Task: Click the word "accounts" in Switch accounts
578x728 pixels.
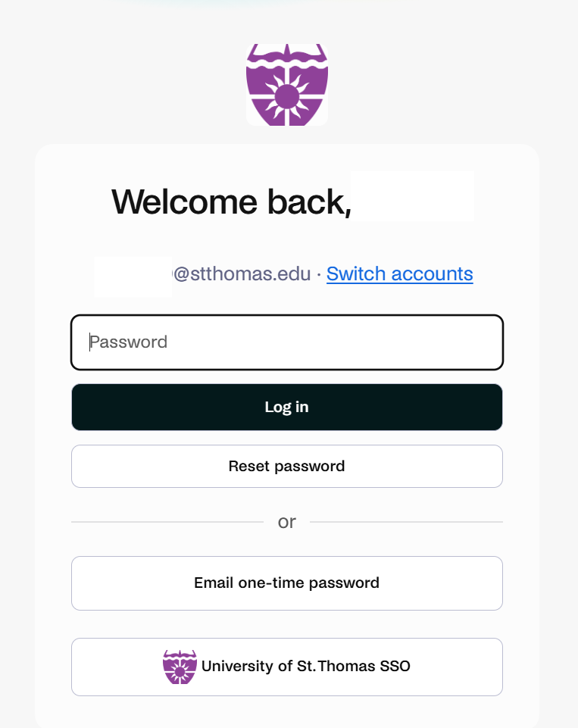Action: [433, 274]
